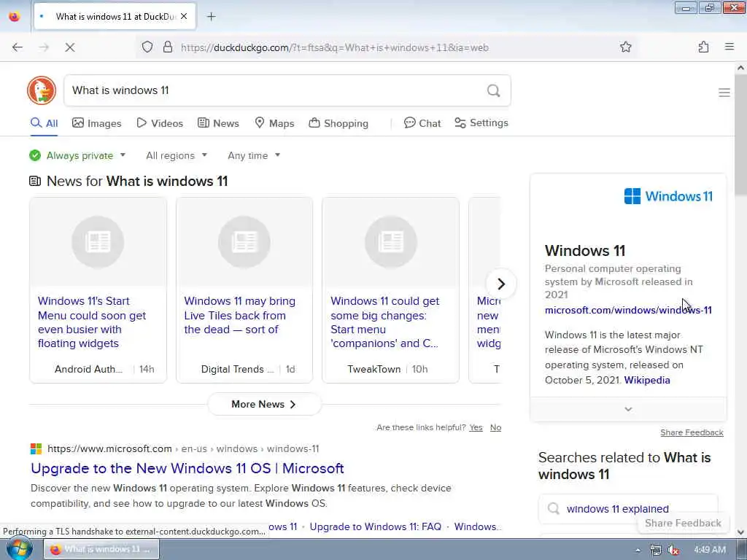Image resolution: width=747 pixels, height=560 pixels.
Task: Expand the Windows 11 info panel chevron
Action: 628,409
